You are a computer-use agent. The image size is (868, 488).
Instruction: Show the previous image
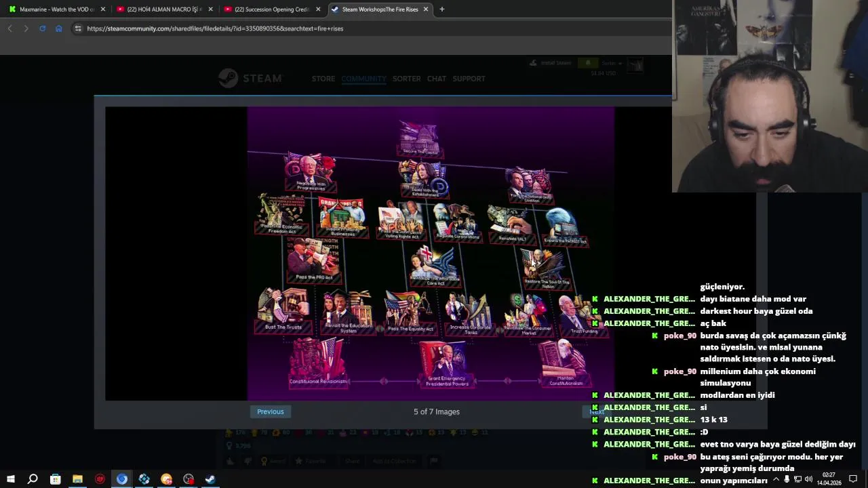click(x=271, y=411)
